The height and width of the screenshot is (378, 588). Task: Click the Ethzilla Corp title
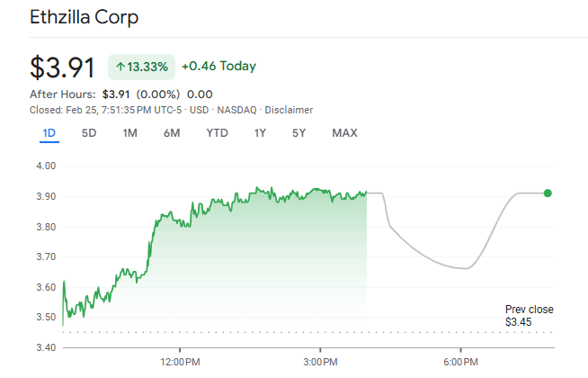pyautogui.click(x=85, y=18)
